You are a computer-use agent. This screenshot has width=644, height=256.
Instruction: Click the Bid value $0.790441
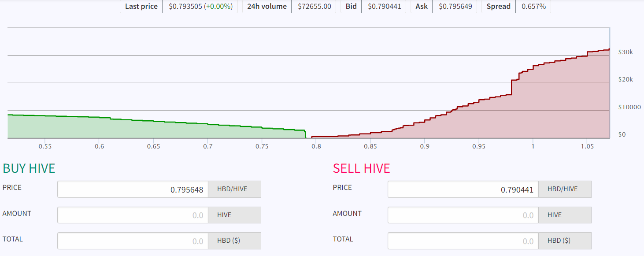point(385,7)
